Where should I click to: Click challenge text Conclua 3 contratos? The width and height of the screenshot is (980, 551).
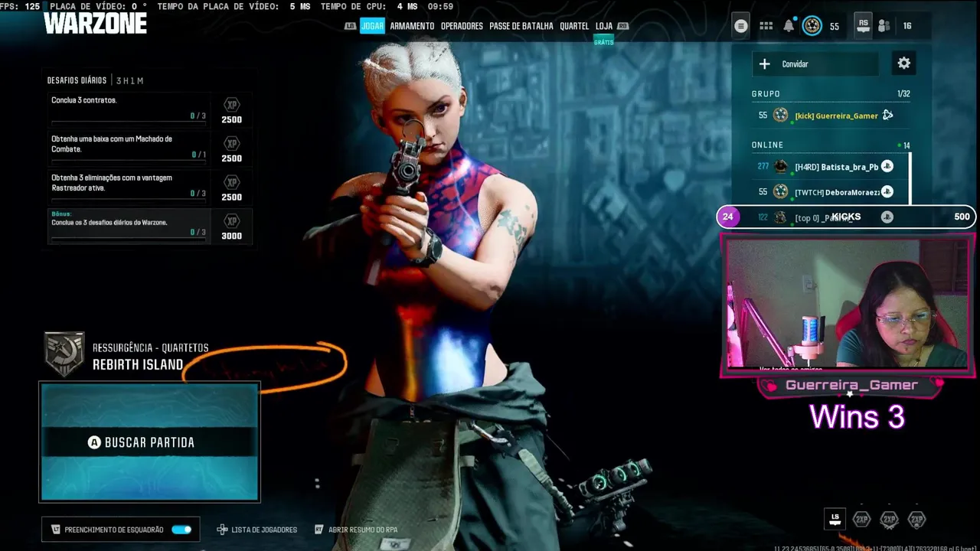(84, 100)
